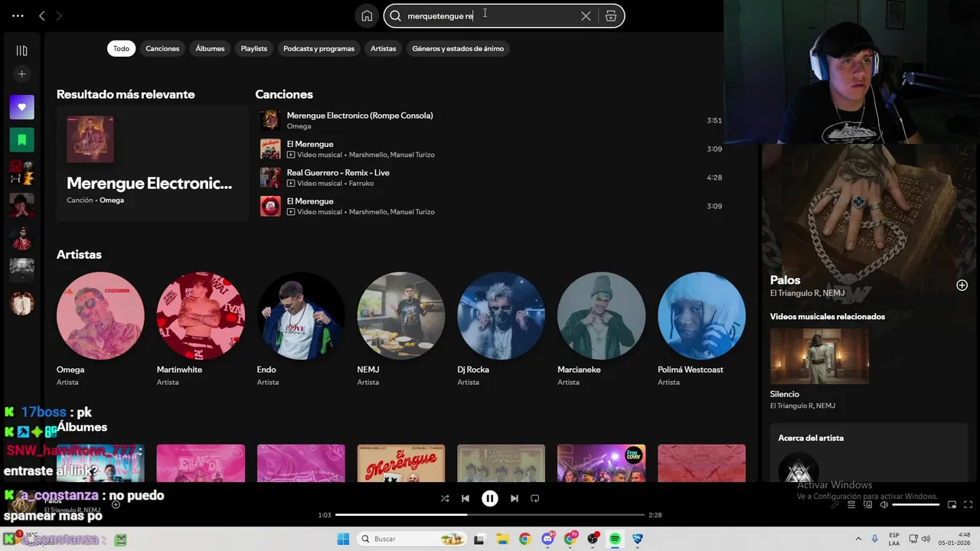Open Windows Start menu
Viewport: 980px width, 551px height.
coord(343,539)
